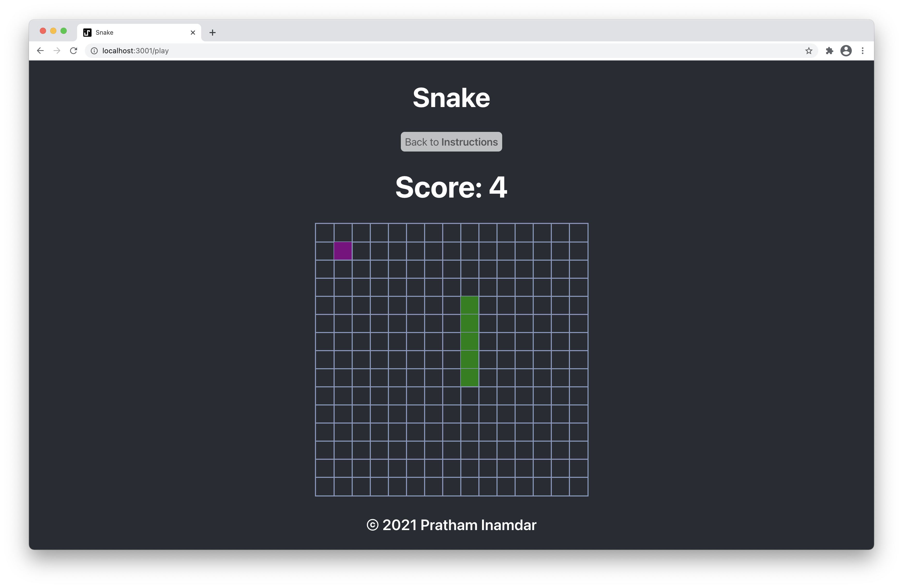The image size is (903, 588).
Task: Open a new tab
Action: pos(213,33)
